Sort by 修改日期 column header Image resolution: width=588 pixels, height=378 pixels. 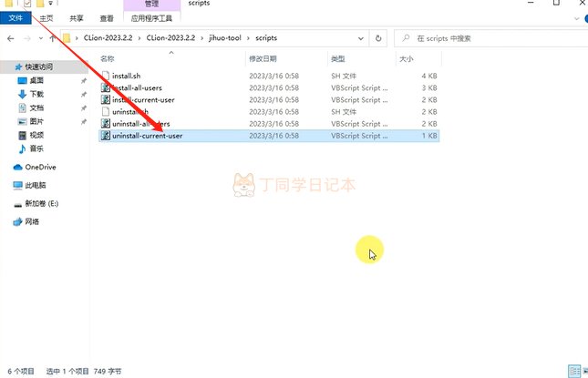coord(263,59)
